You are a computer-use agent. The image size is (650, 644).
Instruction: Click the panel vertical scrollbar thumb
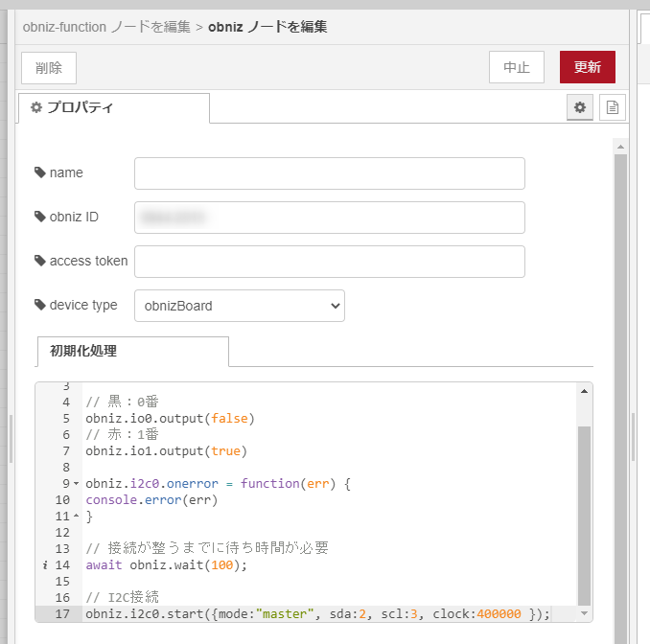tap(620, 383)
